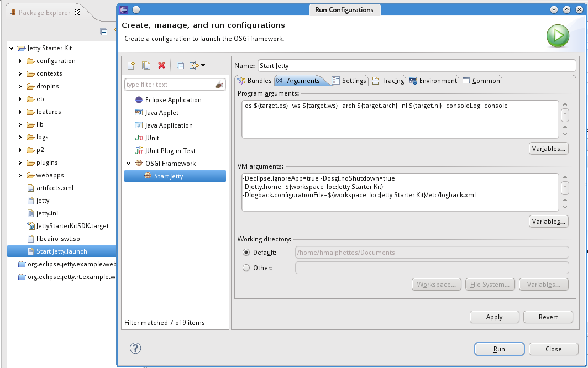588x368 pixels.
Task: Open help for Run Configurations
Action: pos(135,348)
